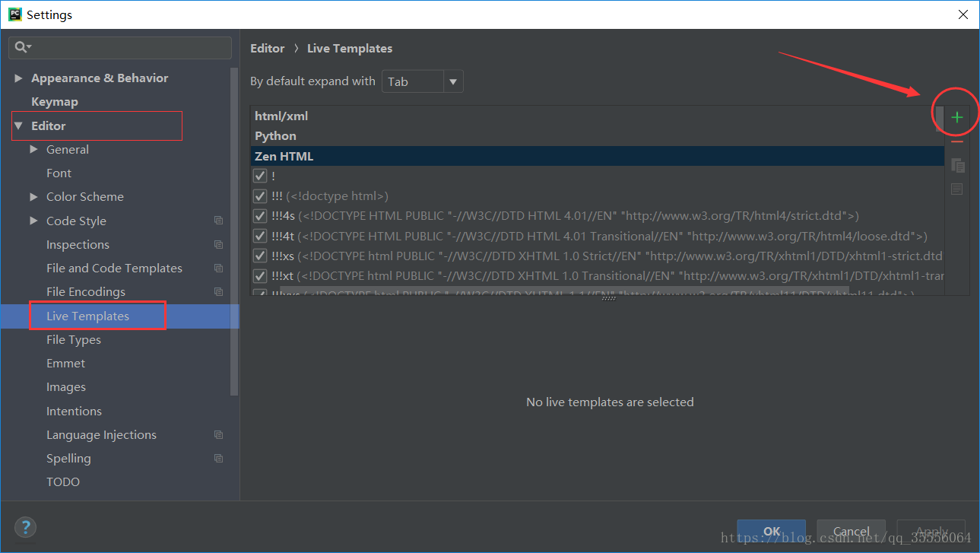Uncheck the "!" template checkbox
The image size is (980, 553).
pyautogui.click(x=260, y=175)
